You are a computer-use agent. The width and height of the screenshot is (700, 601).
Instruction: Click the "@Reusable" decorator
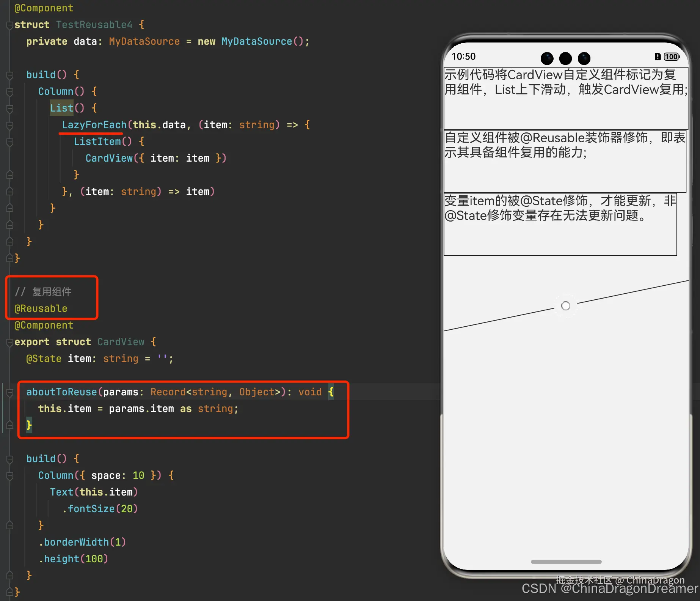coord(41,308)
